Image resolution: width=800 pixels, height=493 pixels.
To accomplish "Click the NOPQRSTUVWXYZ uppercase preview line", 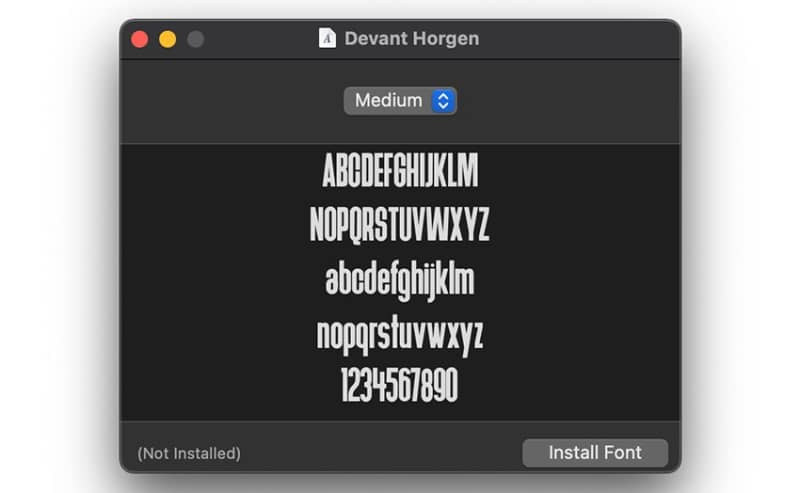I will [x=399, y=225].
